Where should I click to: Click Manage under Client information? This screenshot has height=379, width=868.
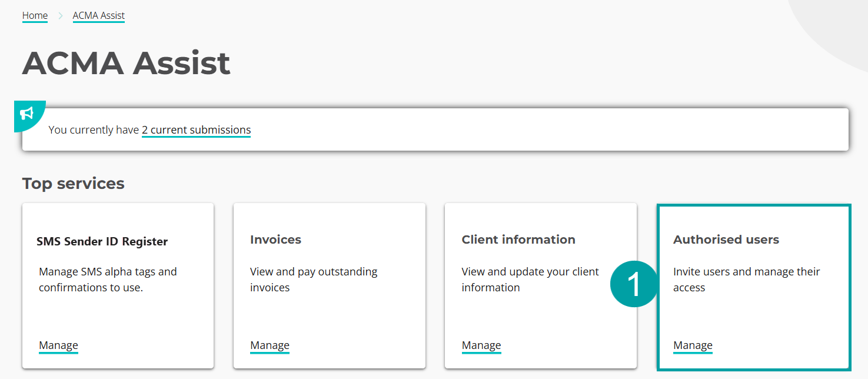pyautogui.click(x=481, y=345)
